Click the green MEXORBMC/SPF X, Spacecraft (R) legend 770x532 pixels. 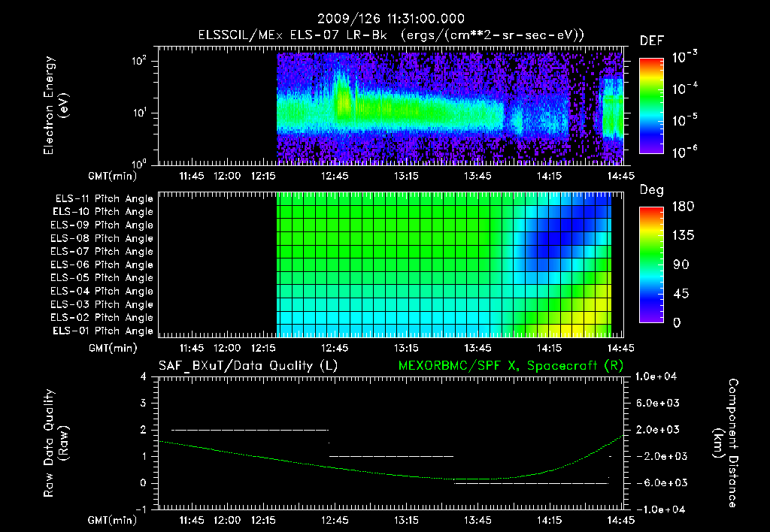511,366
